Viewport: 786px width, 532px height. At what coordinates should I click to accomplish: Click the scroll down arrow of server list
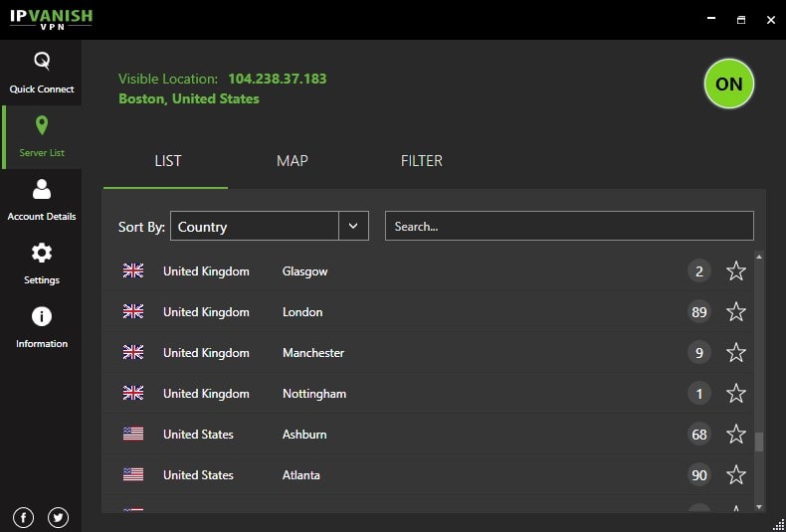(759, 507)
